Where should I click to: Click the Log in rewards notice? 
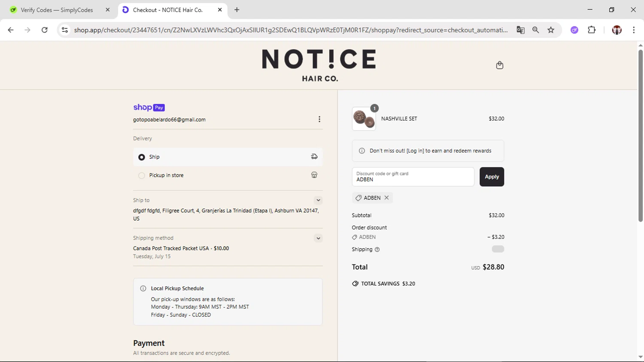(x=428, y=151)
